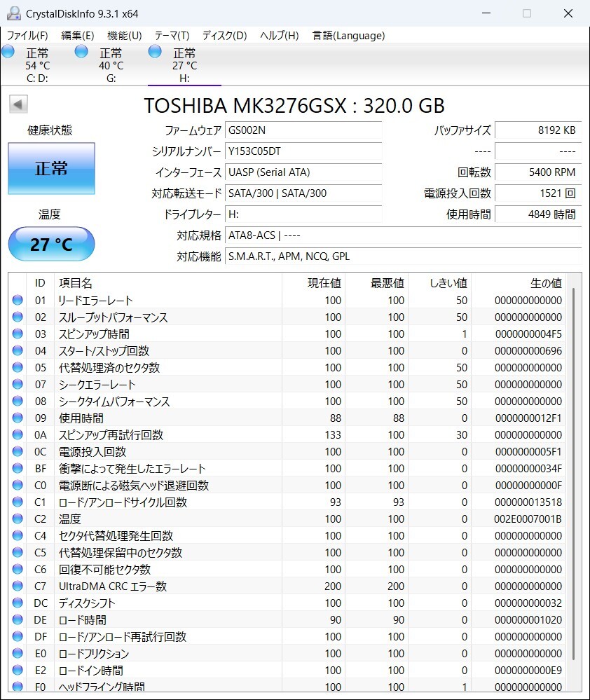The image size is (590, 700).
Task: Click the バッファサイズ value 8192 KB
Action: [x=538, y=130]
